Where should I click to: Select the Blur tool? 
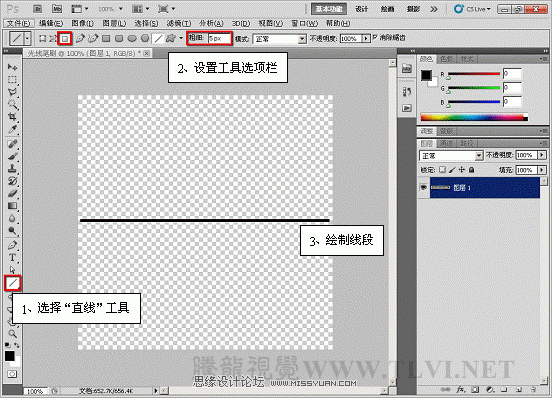coord(12,219)
